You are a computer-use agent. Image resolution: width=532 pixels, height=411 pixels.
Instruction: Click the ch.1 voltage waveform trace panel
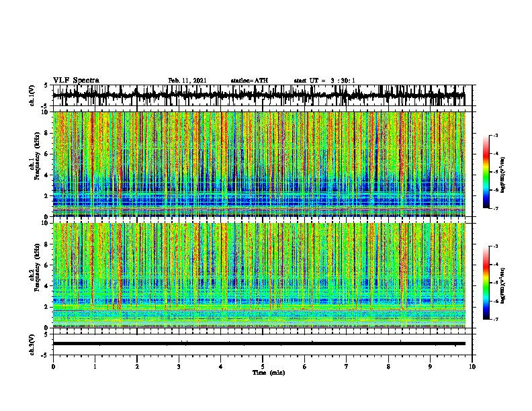pos(262,95)
